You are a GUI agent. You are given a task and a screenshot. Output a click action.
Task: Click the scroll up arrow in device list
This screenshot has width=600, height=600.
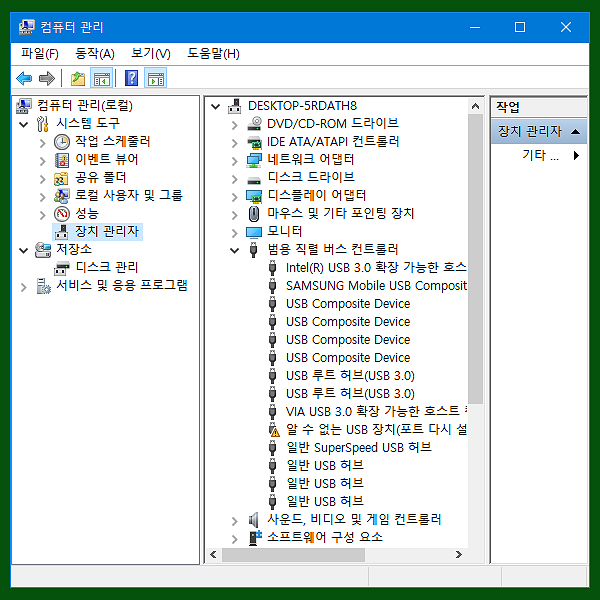tap(475, 106)
